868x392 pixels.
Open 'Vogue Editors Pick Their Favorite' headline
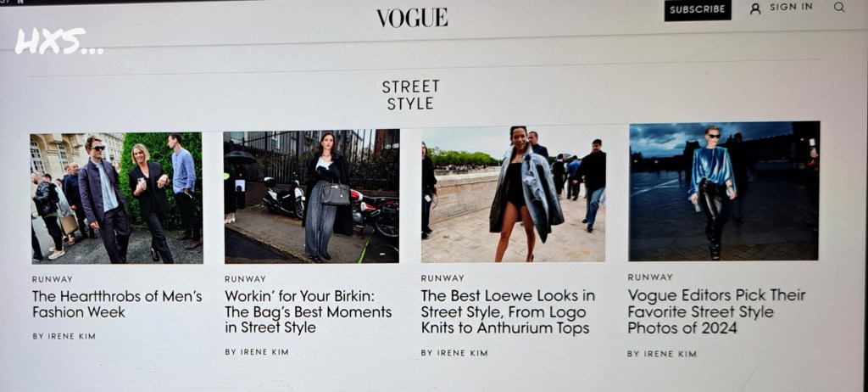[x=716, y=311]
